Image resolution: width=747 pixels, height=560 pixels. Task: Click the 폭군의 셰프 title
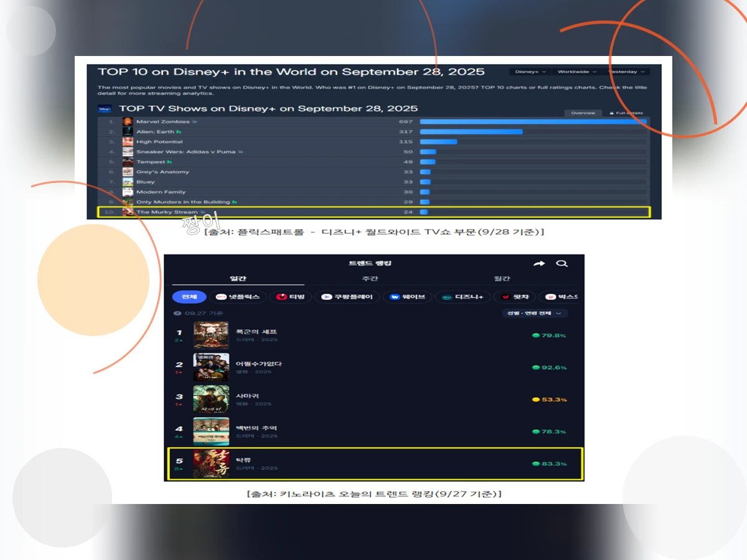pyautogui.click(x=256, y=332)
